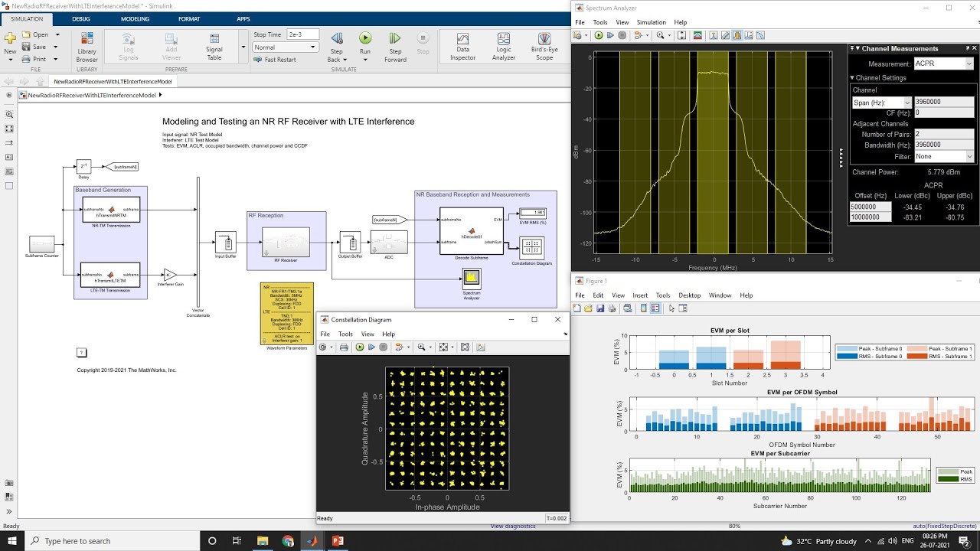Switch to the DEBUG ribbon tab
Viewport: 980px width, 551px height.
(x=81, y=19)
